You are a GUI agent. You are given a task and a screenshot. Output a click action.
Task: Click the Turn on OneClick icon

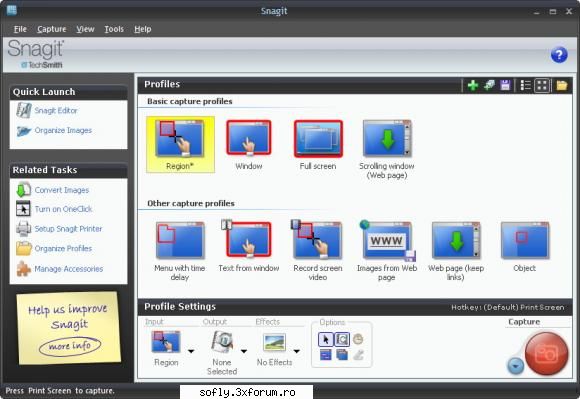tap(23, 209)
